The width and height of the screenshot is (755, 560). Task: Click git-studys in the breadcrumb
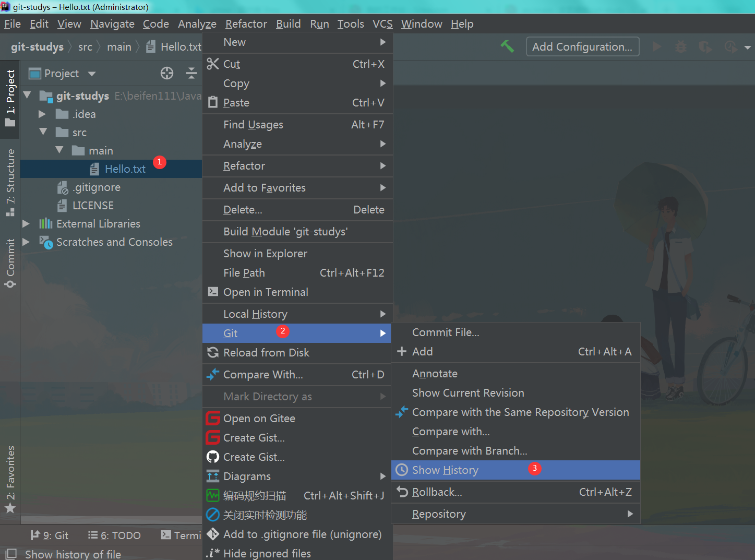(37, 47)
